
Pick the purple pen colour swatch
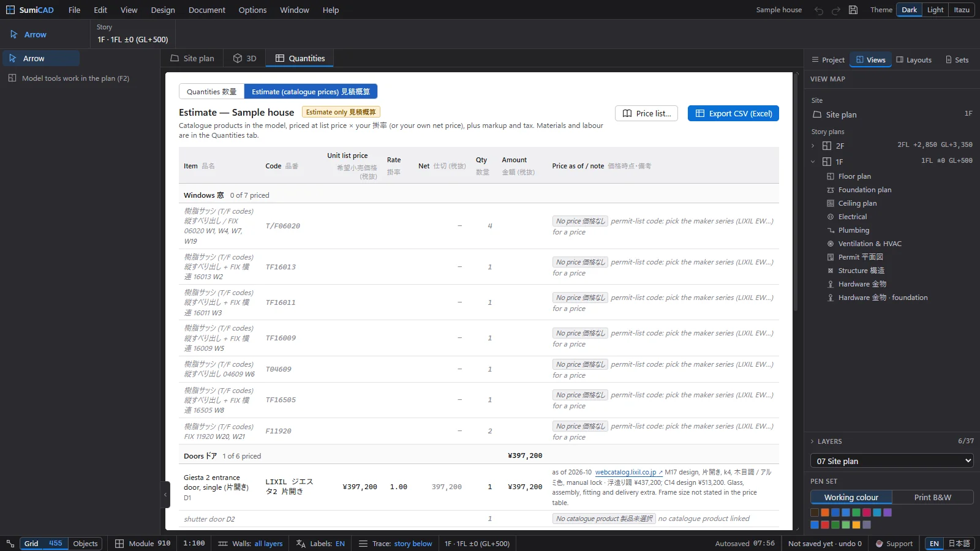[x=888, y=512]
